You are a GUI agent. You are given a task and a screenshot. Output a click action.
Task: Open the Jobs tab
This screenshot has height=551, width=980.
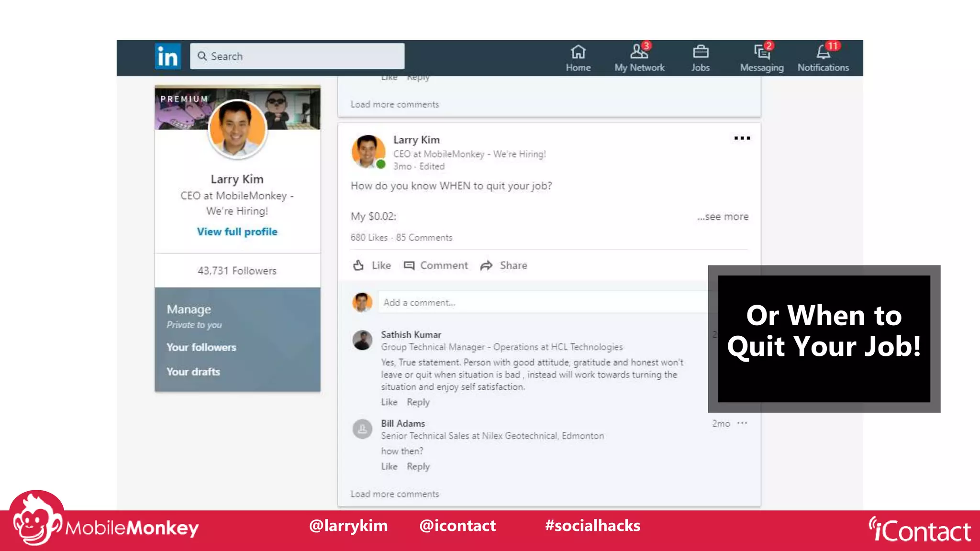pyautogui.click(x=700, y=58)
